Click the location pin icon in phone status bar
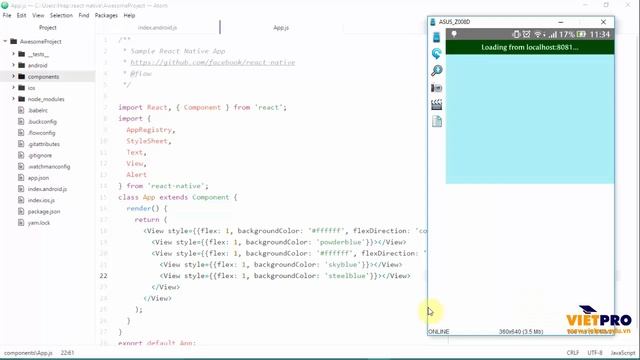The height and width of the screenshot is (360, 640). [454, 34]
